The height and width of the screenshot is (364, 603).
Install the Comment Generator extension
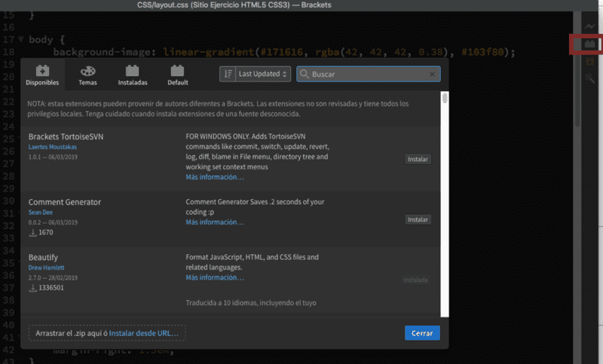coord(418,219)
